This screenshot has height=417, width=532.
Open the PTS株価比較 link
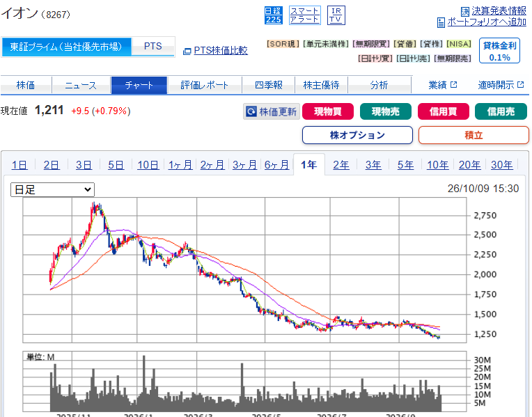pos(221,51)
